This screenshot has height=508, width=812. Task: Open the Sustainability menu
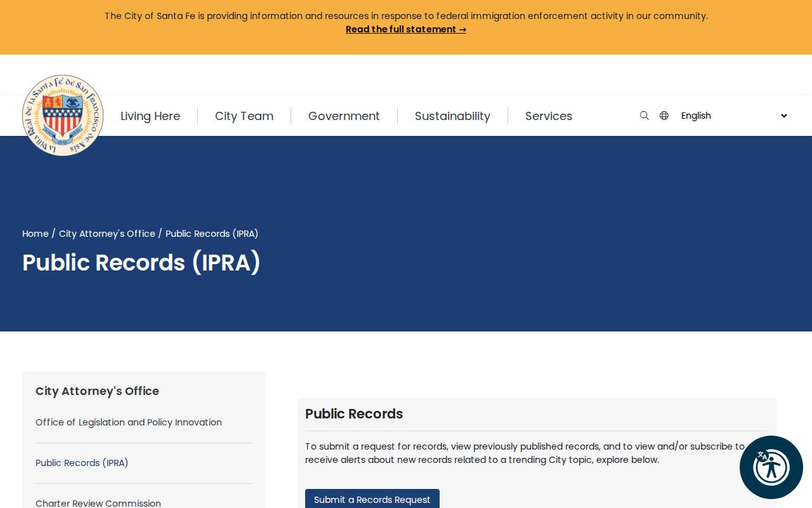pos(452,116)
